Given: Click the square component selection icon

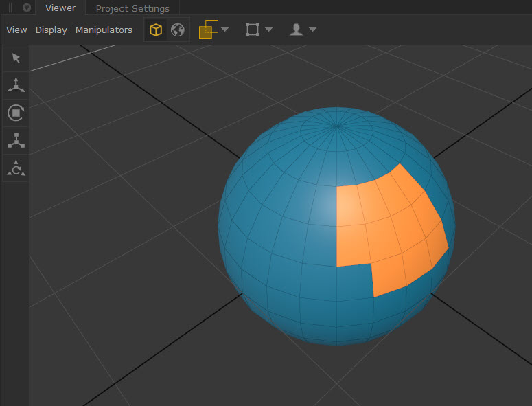Looking at the screenshot, I should pyautogui.click(x=253, y=30).
